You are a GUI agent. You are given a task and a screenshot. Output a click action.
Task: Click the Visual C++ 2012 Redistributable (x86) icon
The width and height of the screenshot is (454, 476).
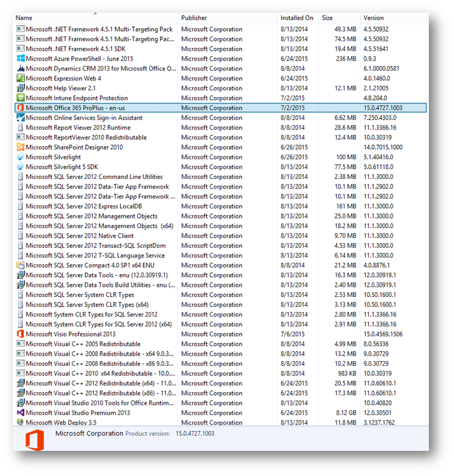click(20, 393)
